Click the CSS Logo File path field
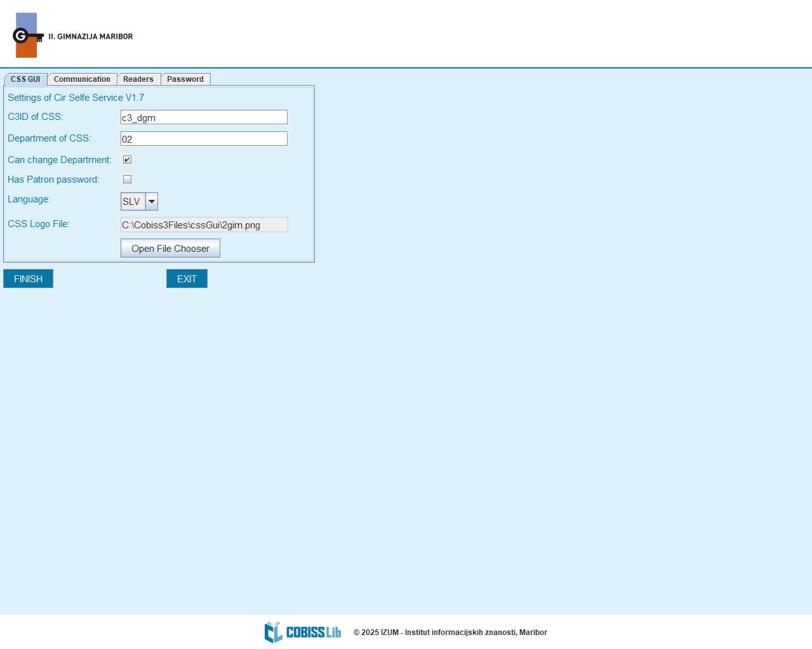The height and width of the screenshot is (649, 812). 204,225
